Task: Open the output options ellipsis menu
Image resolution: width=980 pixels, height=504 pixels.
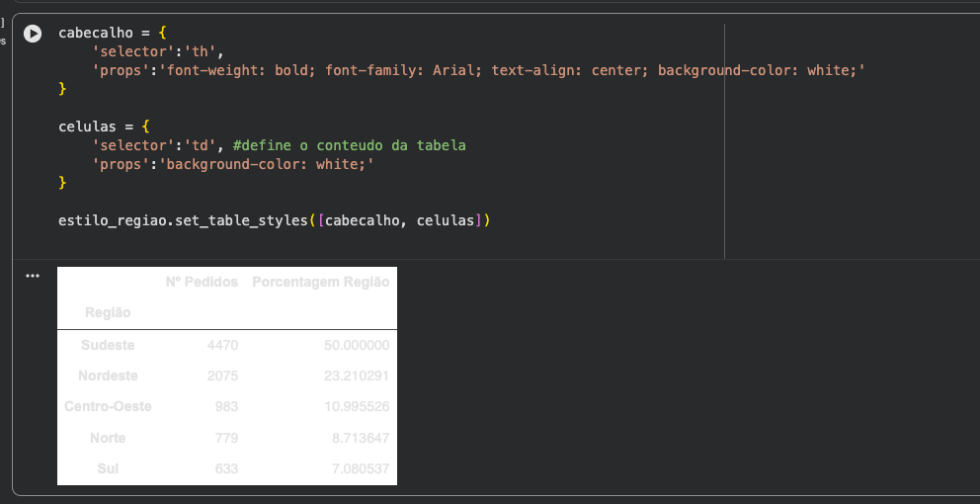Action: (33, 276)
